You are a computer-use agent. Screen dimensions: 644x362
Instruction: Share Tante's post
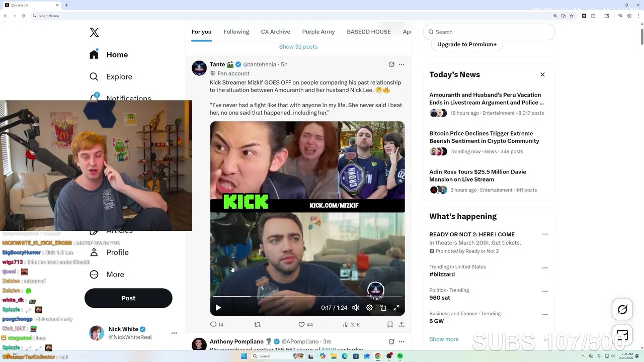(x=401, y=325)
